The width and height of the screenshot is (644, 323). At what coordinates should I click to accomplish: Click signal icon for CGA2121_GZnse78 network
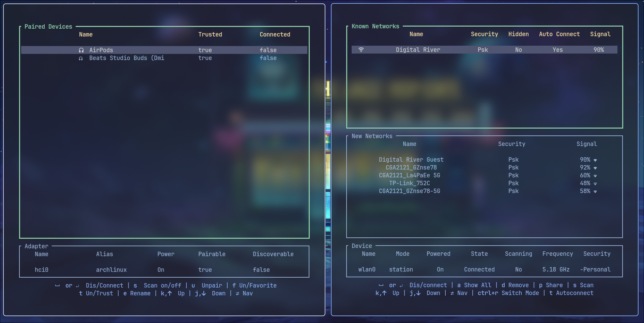(595, 168)
